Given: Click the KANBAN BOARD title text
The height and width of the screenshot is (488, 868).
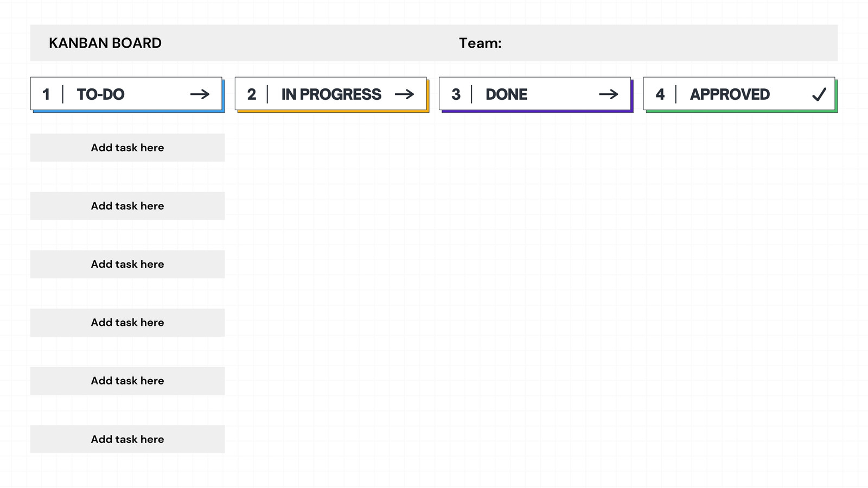Looking at the screenshot, I should 105,43.
